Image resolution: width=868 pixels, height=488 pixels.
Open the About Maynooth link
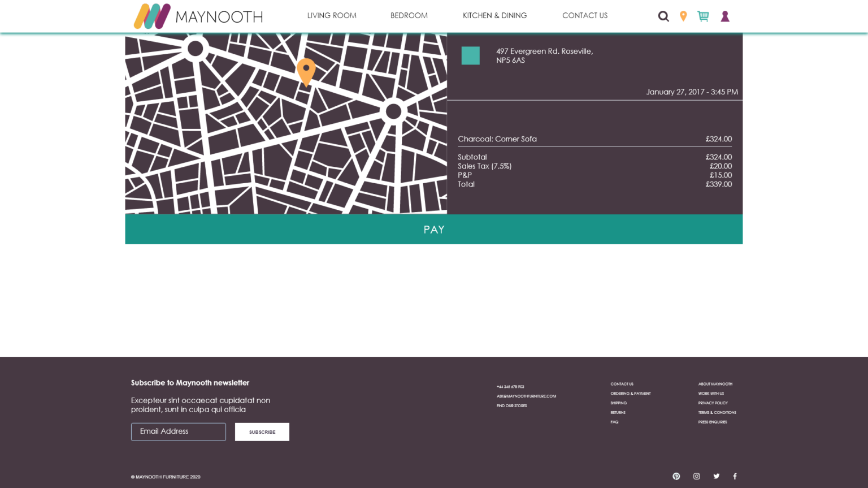click(715, 384)
